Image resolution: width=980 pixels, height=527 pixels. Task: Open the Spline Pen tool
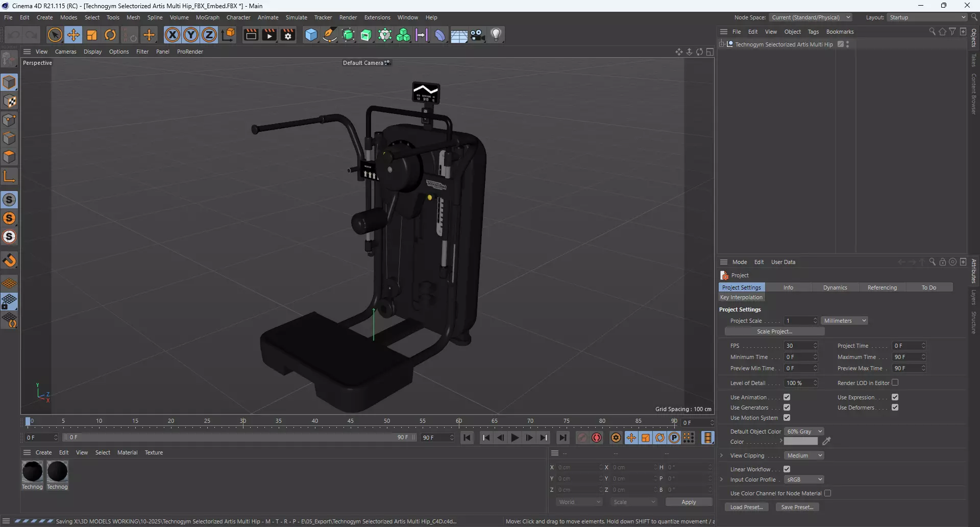[x=330, y=35]
